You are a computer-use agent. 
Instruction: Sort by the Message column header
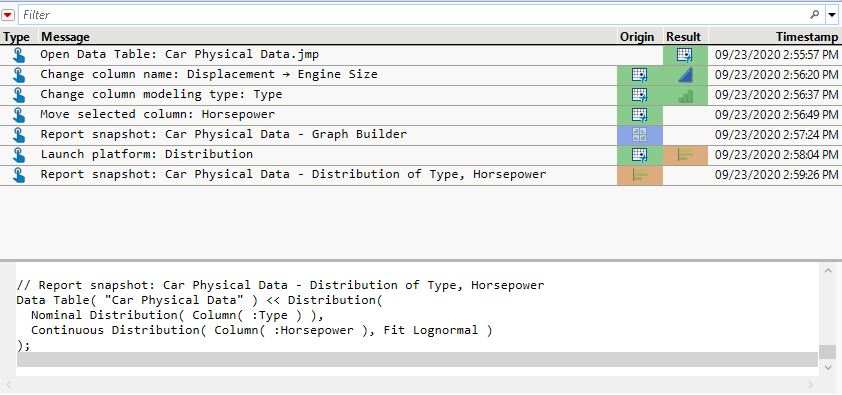[66, 36]
